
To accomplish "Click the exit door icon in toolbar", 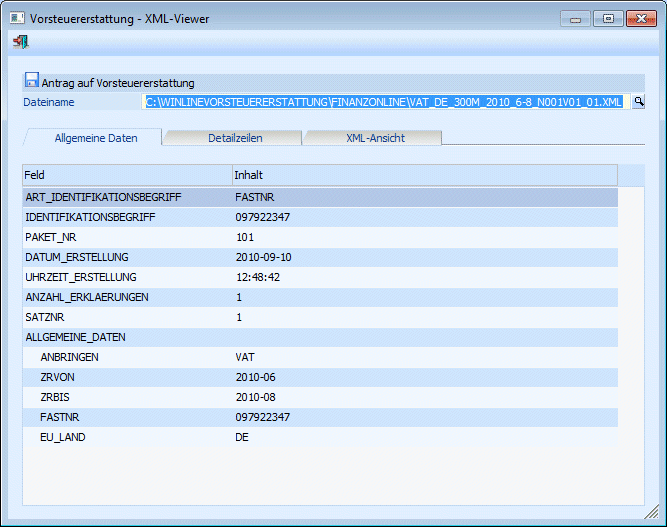I will [21, 42].
